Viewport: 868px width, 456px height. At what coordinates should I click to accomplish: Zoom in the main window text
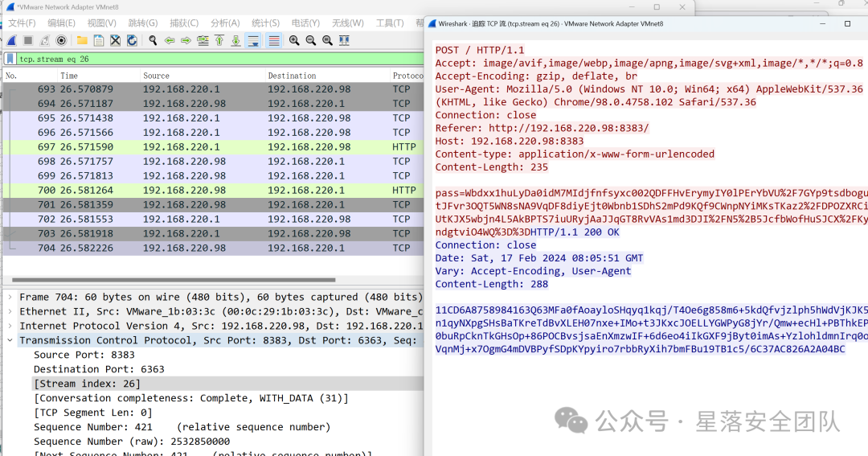[x=294, y=40]
